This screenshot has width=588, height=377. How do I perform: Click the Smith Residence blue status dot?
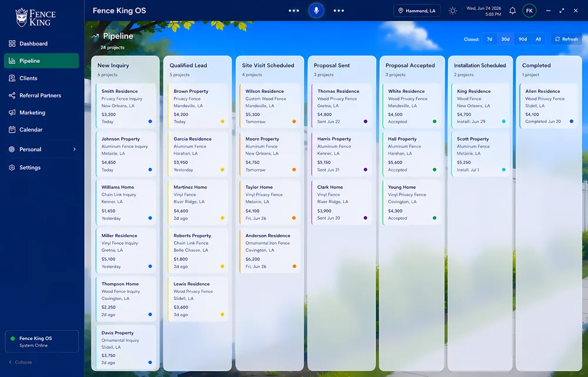point(150,122)
